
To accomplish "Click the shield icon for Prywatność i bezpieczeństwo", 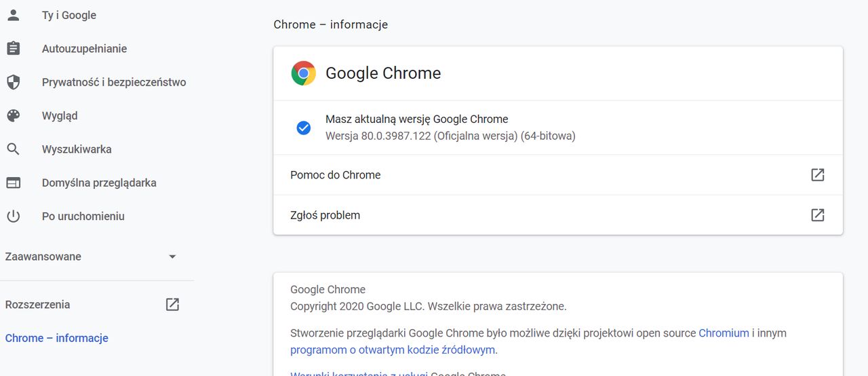I will click(x=14, y=82).
